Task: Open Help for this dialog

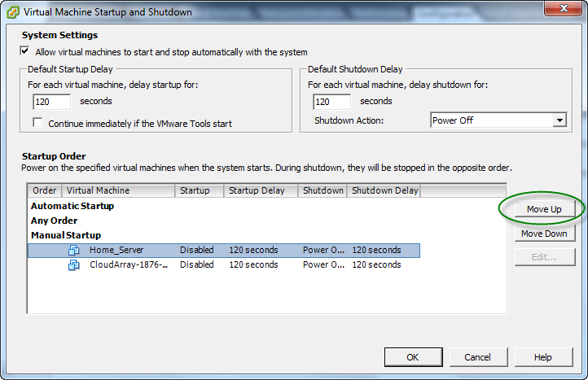Action: 543,357
